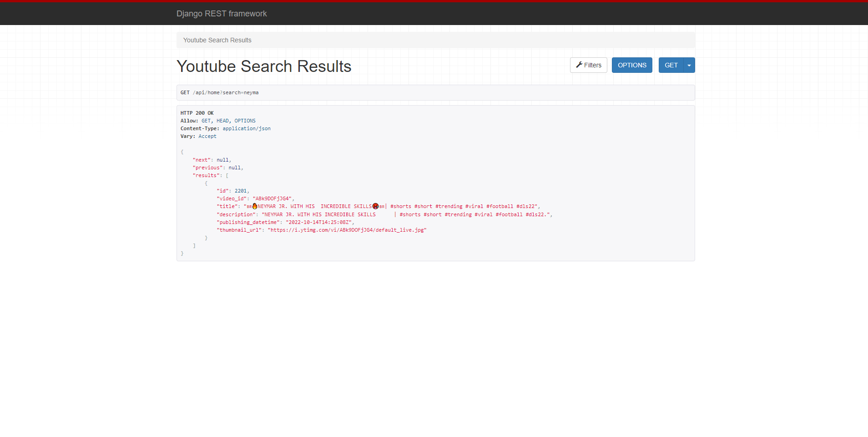Image resolution: width=868 pixels, height=437 pixels.
Task: Click the Accept link next to Vary
Action: pos(207,136)
